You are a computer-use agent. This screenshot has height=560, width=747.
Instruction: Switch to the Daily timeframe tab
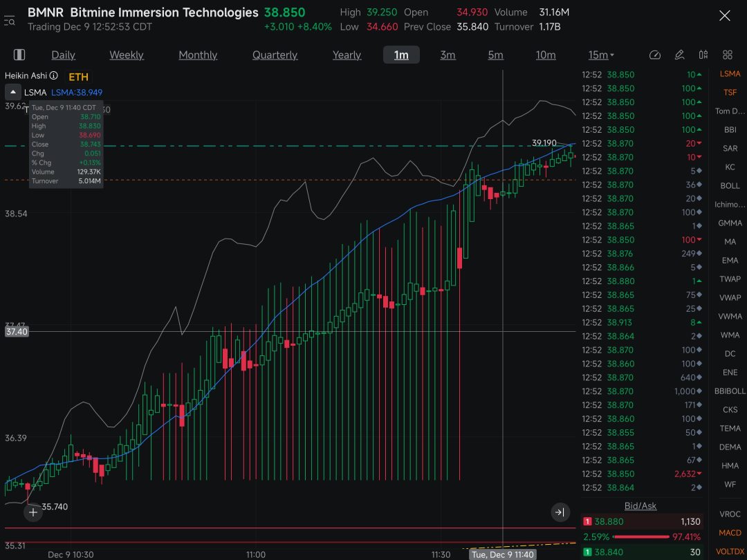coord(64,55)
